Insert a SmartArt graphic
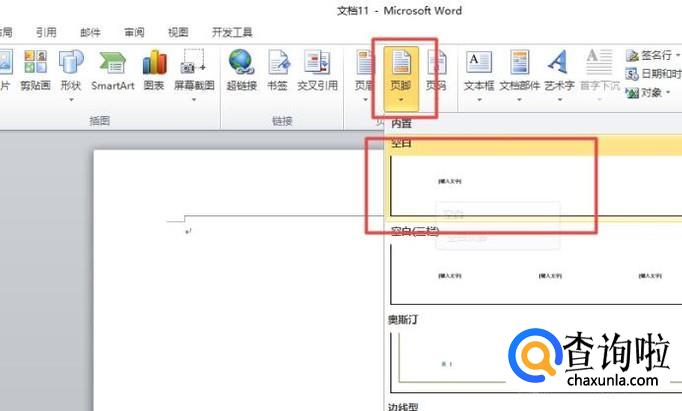682x411 pixels. 113,70
